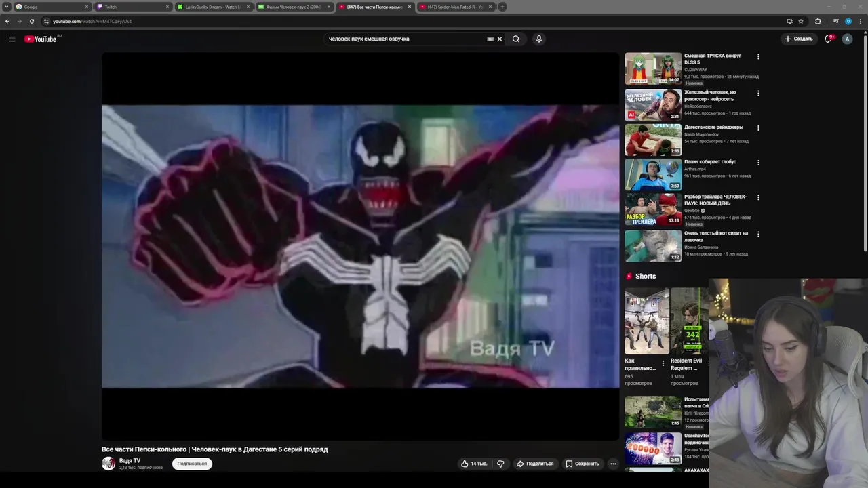Focus the YouTube search input field
This screenshot has height=488, width=868.
[406, 39]
